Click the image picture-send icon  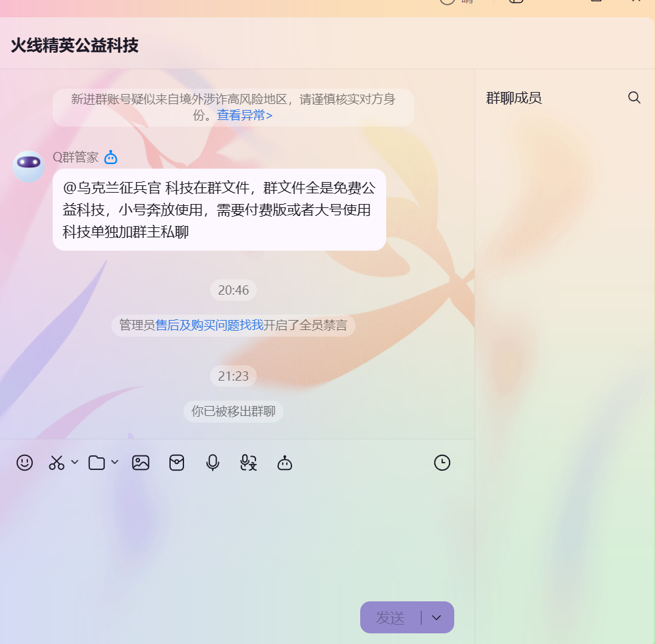(x=141, y=463)
